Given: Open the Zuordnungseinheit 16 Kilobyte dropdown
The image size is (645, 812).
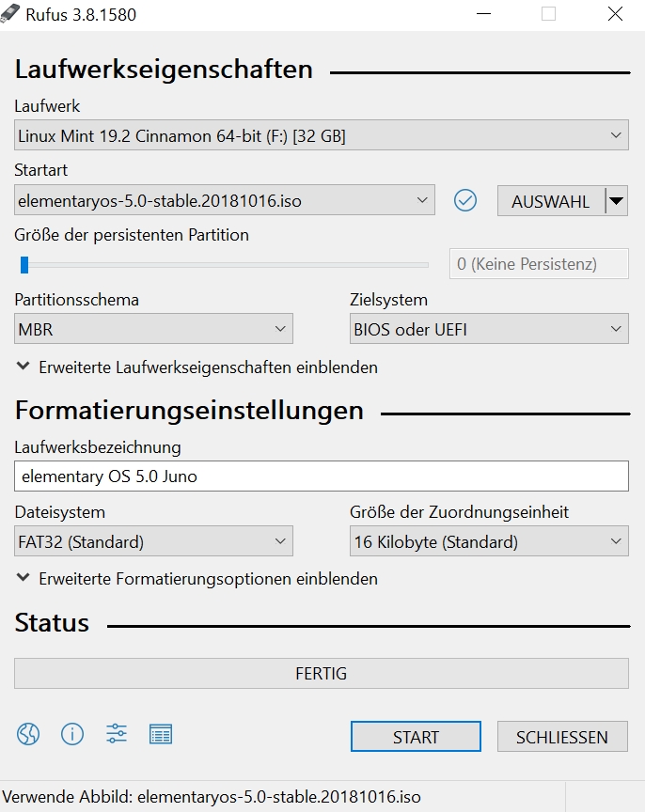Looking at the screenshot, I should tap(489, 541).
